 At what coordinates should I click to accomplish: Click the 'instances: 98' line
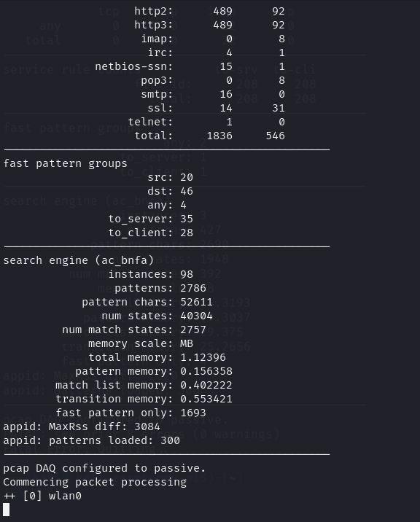(x=150, y=274)
